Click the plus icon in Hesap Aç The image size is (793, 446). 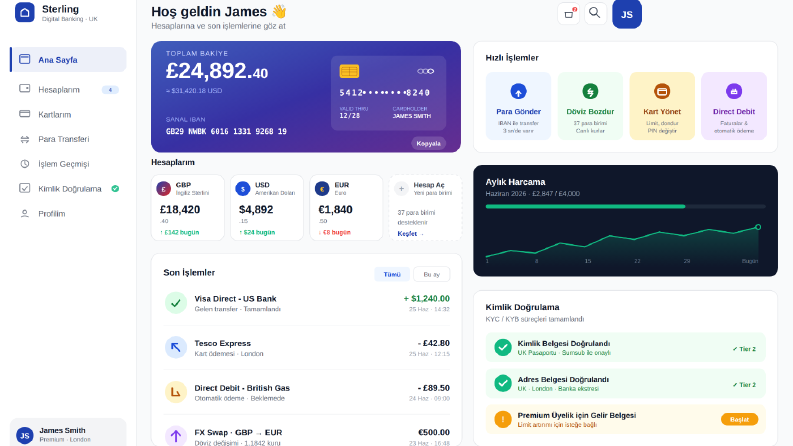401,189
